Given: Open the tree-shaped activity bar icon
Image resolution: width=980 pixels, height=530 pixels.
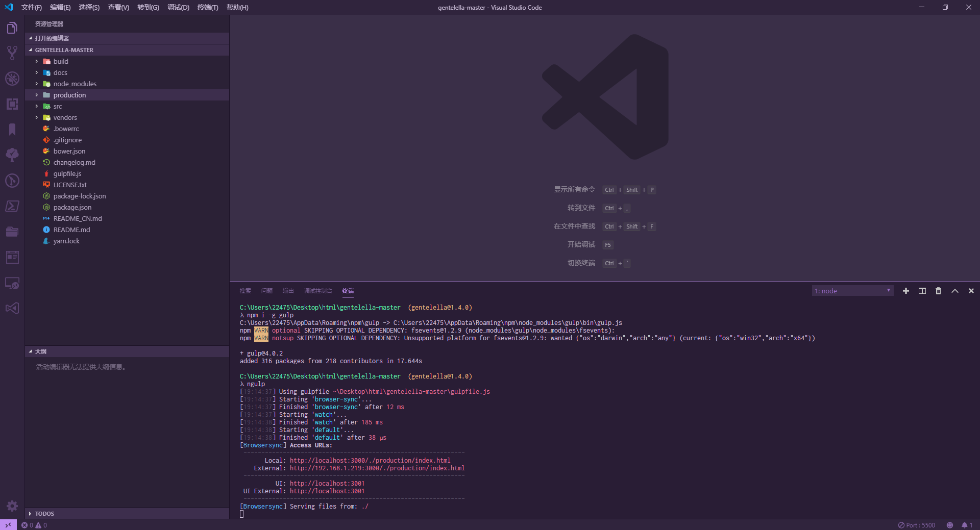Looking at the screenshot, I should click(12, 155).
